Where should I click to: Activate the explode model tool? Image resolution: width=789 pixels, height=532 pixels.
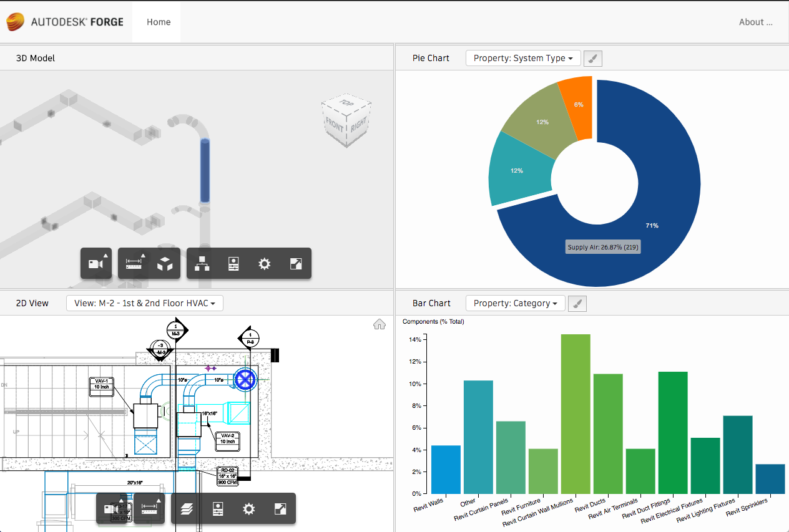165,263
